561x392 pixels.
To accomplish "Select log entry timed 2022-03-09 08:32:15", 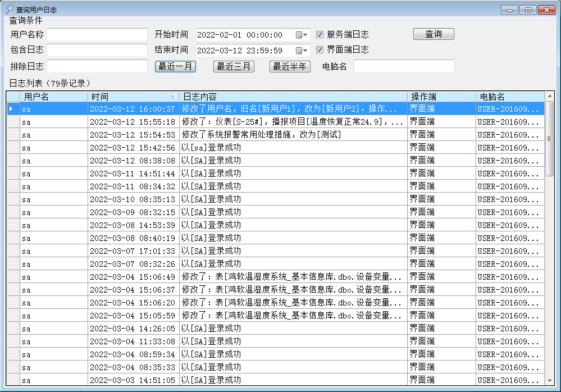I will 276,212.
